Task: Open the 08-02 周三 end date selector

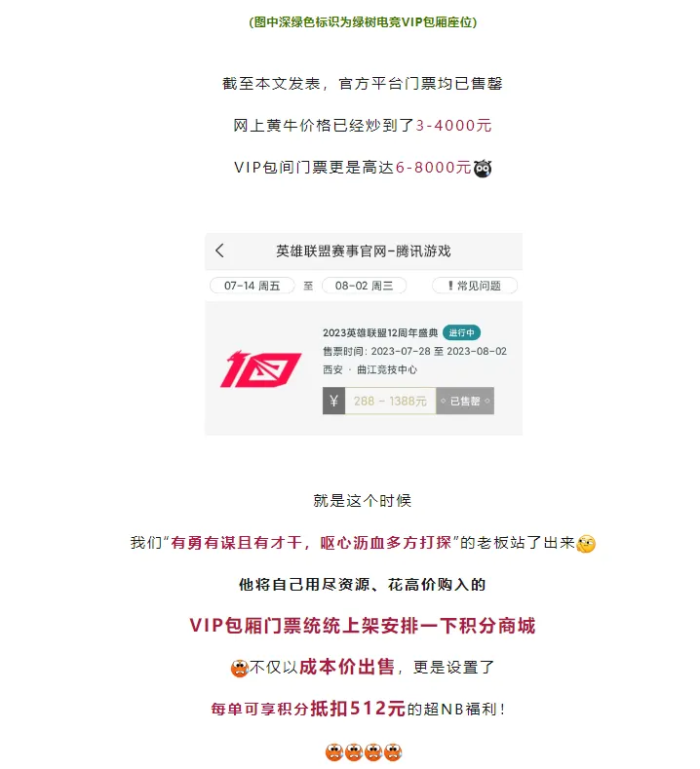Action: coord(364,286)
